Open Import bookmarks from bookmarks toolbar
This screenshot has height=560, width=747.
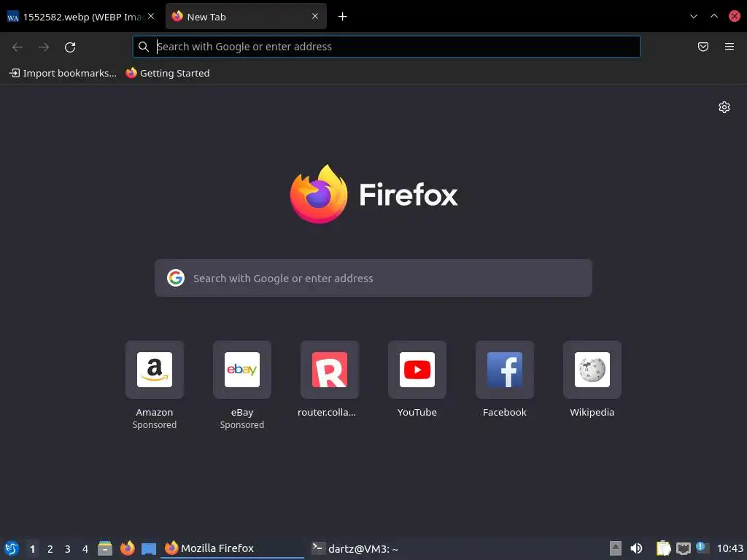pyautogui.click(x=63, y=74)
